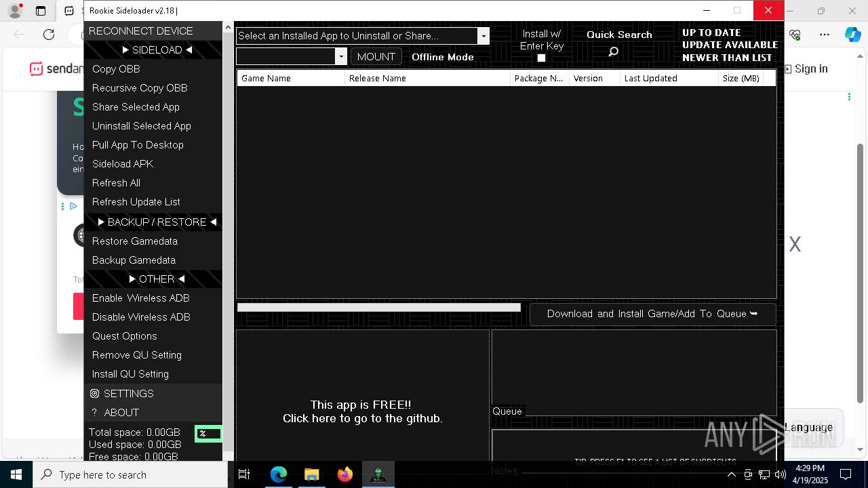The height and width of the screenshot is (488, 868).
Task: Click Offline Mode label
Action: [x=443, y=57]
